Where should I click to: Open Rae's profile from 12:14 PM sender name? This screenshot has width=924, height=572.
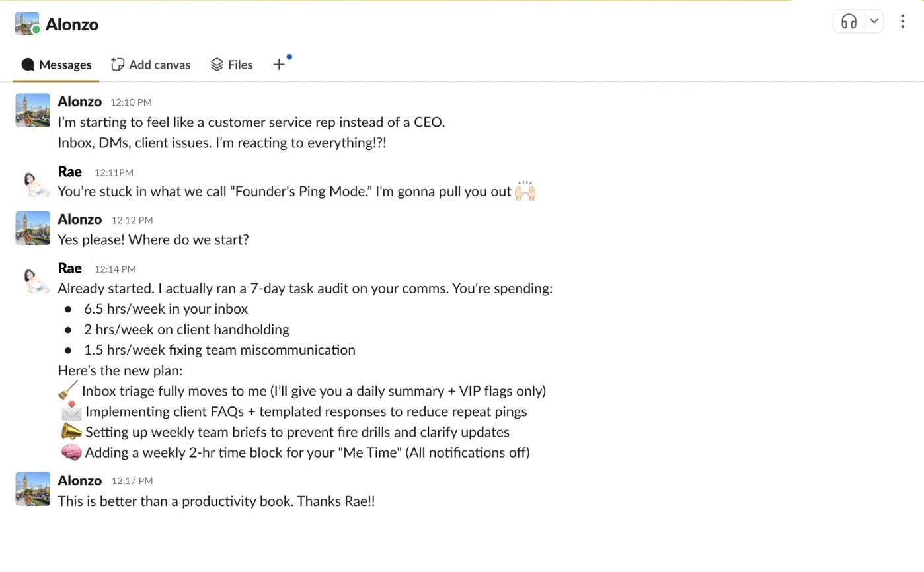(x=70, y=268)
